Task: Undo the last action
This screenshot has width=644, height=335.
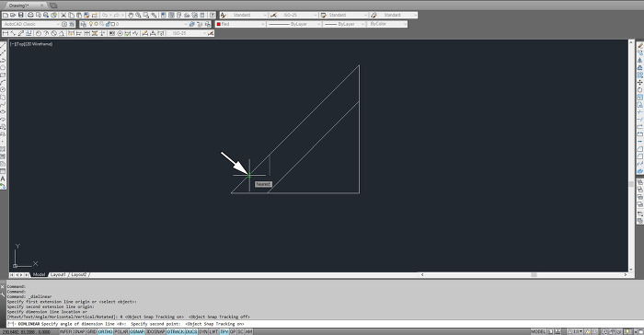Action: click(105, 16)
